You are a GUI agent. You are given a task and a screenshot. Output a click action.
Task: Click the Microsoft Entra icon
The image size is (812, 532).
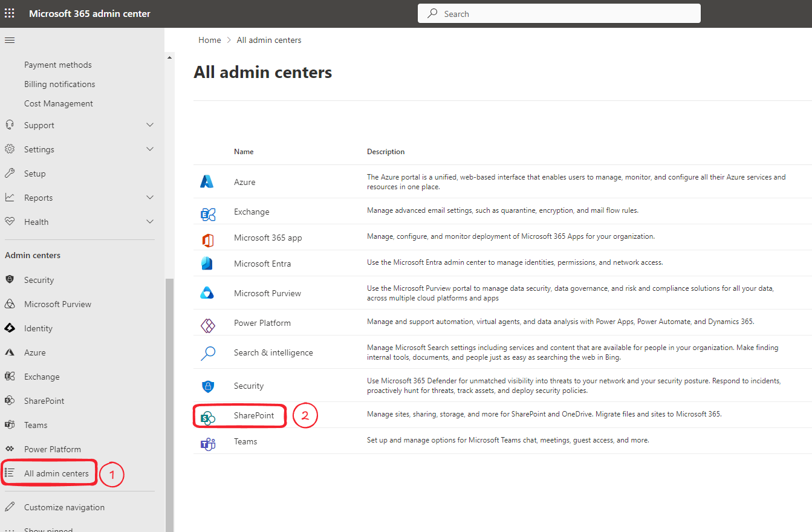pos(207,264)
